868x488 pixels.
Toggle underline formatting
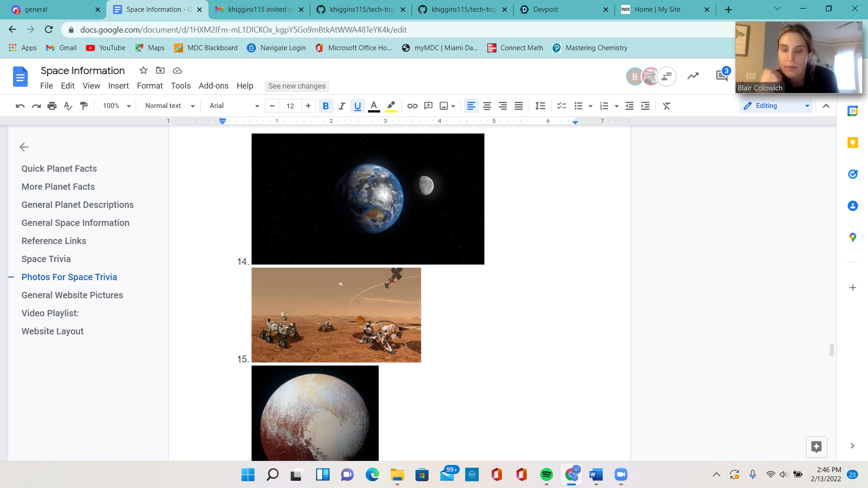click(358, 106)
